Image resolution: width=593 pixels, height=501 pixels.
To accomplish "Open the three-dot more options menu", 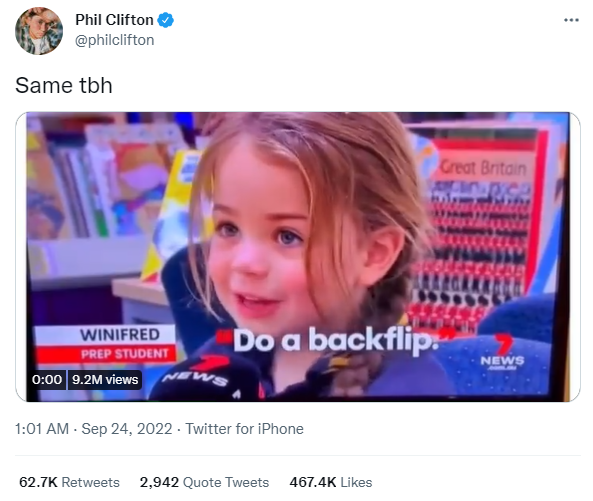I will (x=571, y=20).
